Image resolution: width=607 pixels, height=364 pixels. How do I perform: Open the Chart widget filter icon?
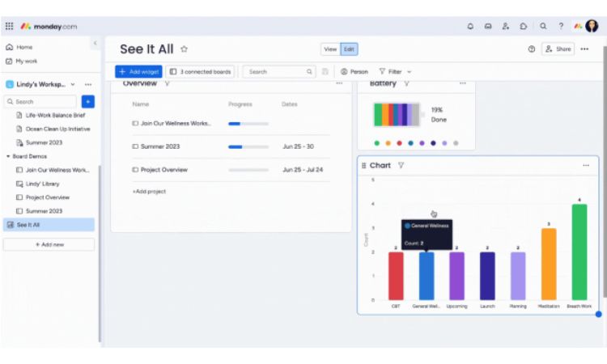(401, 165)
